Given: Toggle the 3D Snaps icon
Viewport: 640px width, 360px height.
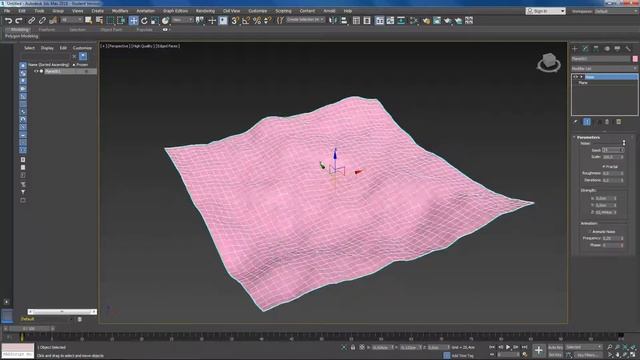Looking at the screenshot, I should pos(235,20).
